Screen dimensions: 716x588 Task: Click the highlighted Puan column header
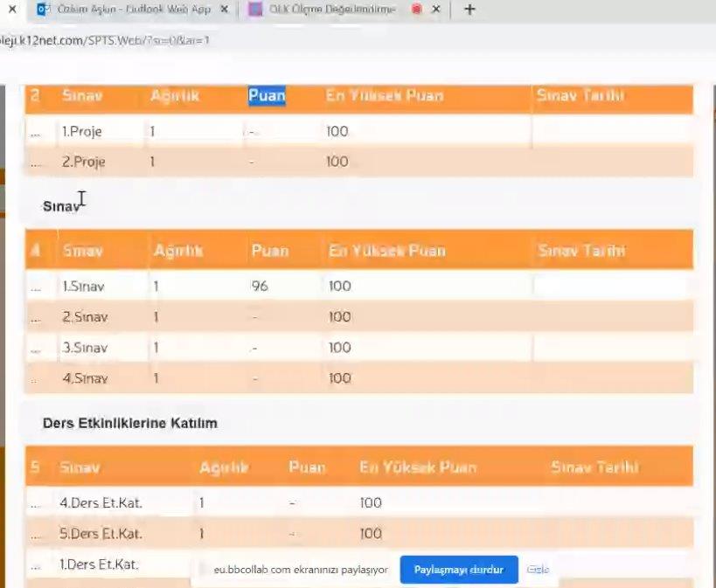click(267, 96)
